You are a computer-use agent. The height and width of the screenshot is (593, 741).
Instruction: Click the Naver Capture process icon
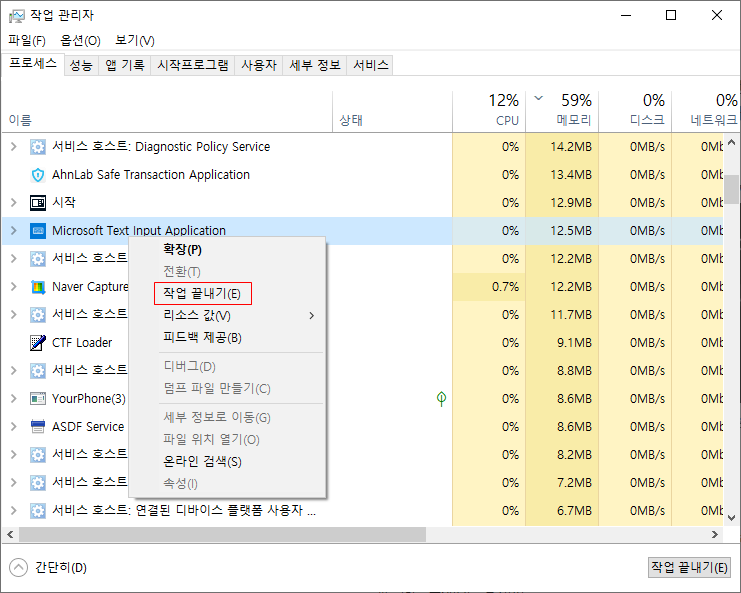pos(38,287)
